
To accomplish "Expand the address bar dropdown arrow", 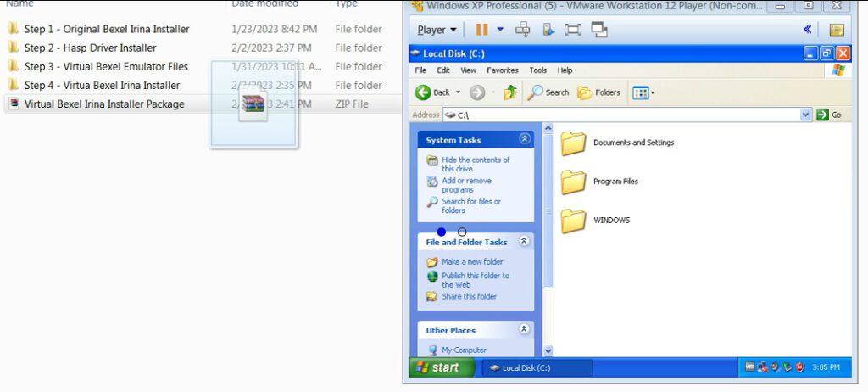I will (807, 115).
